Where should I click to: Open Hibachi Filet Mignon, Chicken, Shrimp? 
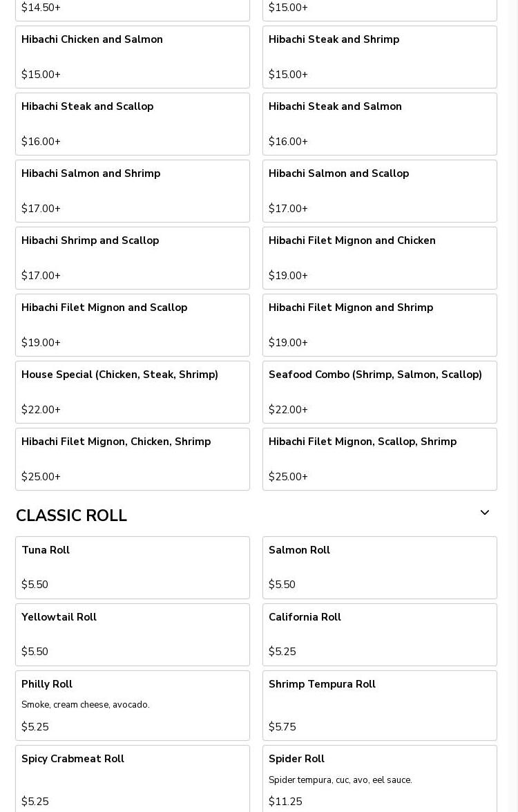point(132,459)
